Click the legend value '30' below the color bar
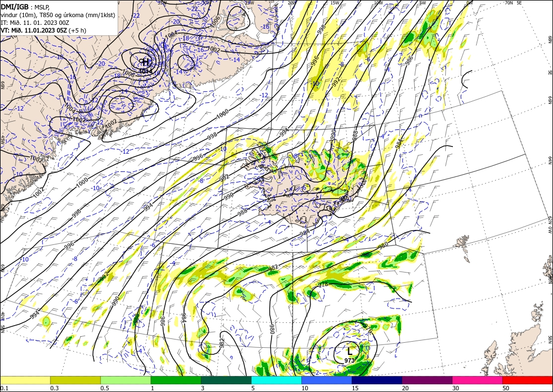The height and width of the screenshot is (392, 553). 456,388
